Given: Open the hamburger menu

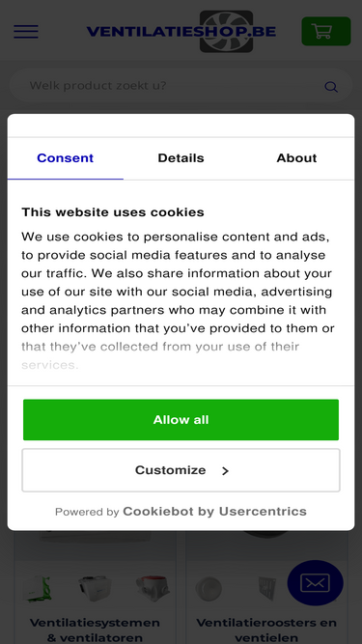Looking at the screenshot, I should (x=26, y=32).
